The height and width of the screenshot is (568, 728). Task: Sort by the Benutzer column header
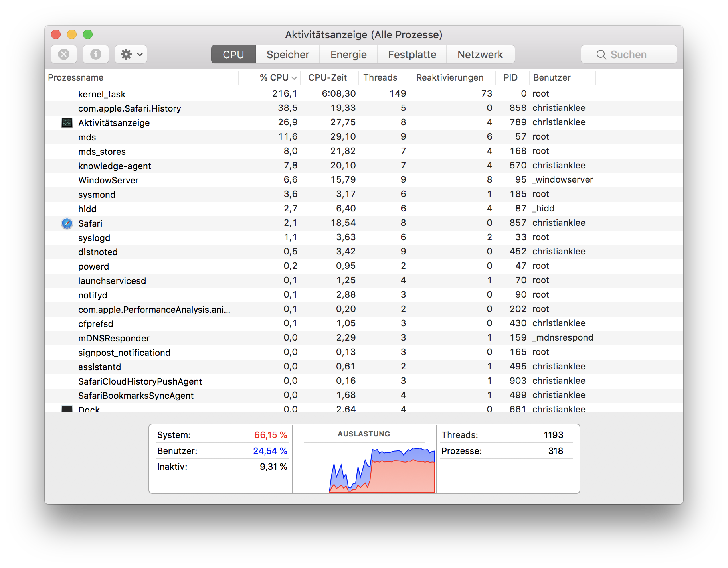point(563,77)
